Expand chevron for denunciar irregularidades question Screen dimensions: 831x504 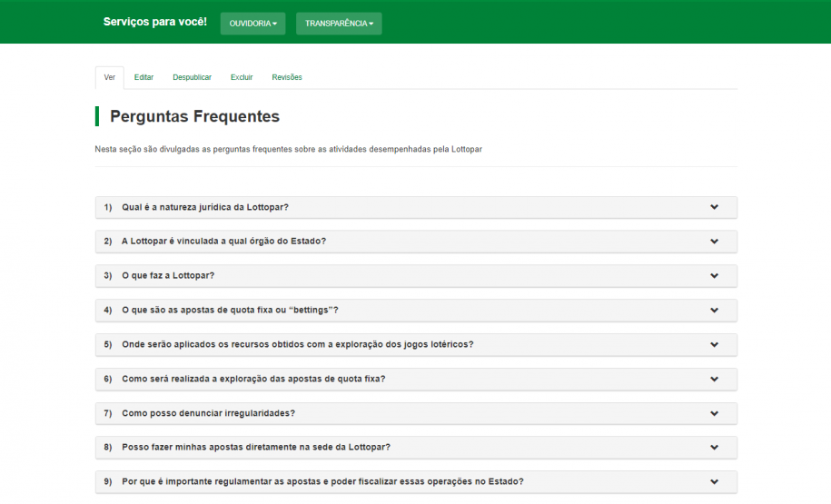(x=714, y=413)
